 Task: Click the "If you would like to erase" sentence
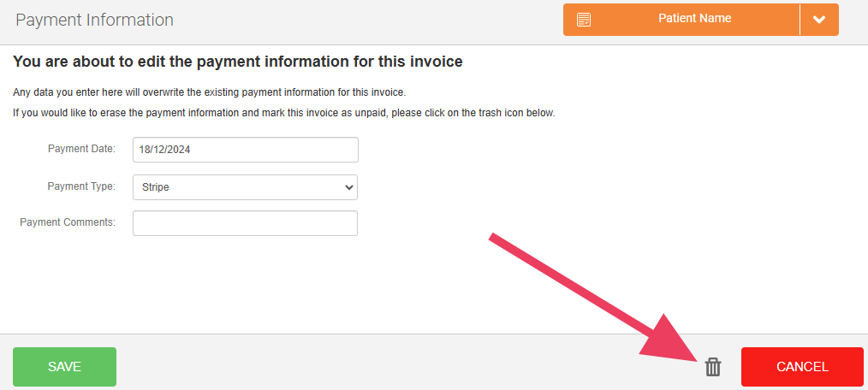point(284,113)
